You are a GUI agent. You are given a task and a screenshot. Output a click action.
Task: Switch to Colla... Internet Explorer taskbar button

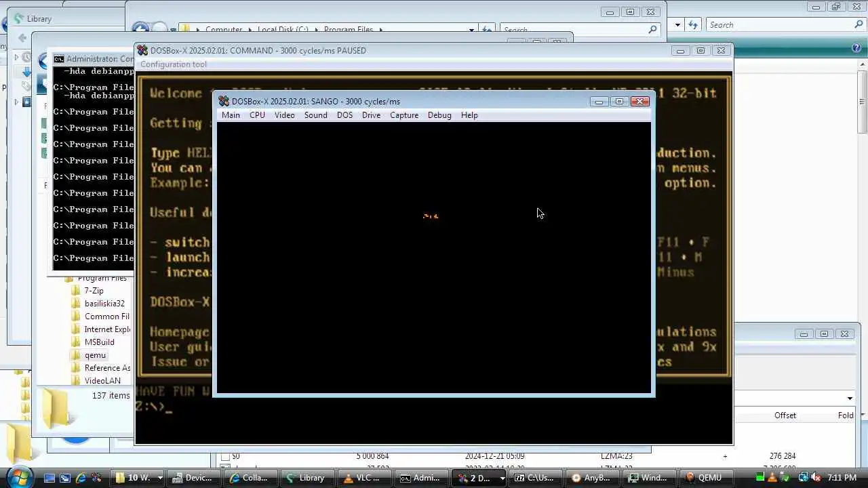tap(251, 478)
